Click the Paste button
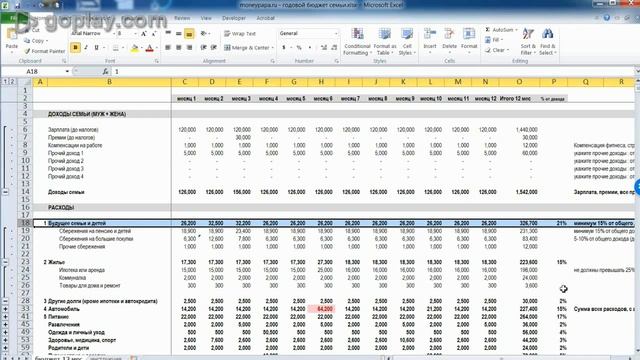Viewport: 640px width, 360px height. (11, 41)
